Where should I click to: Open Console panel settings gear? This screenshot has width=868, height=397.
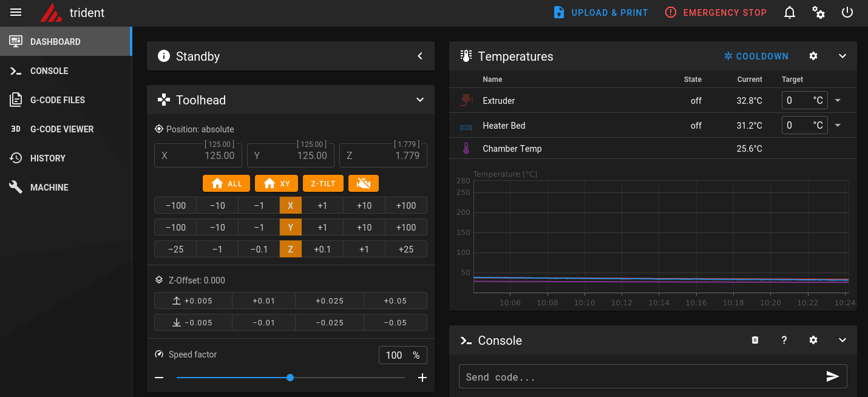813,341
